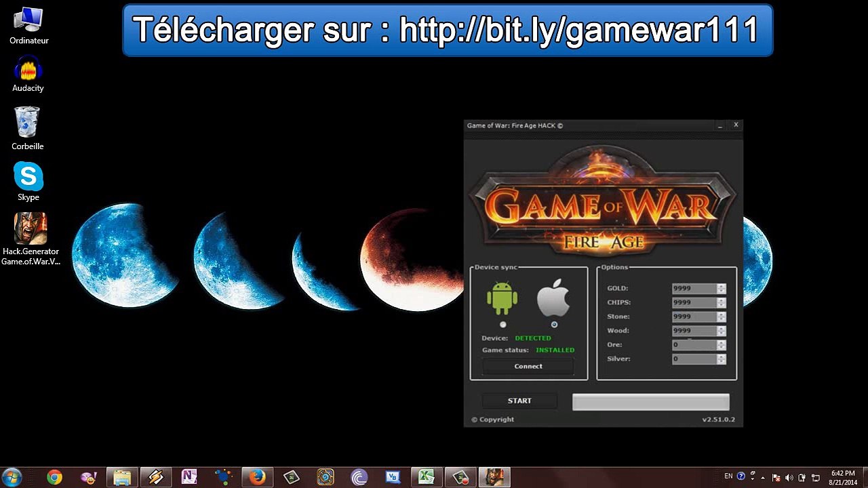Open the Ordinateur desktop icon
868x488 pixels.
28,26
